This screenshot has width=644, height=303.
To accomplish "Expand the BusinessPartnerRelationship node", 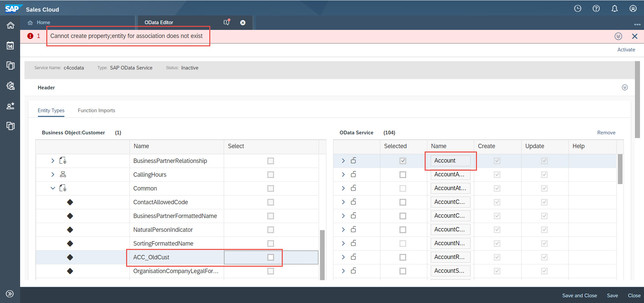I will coord(53,161).
